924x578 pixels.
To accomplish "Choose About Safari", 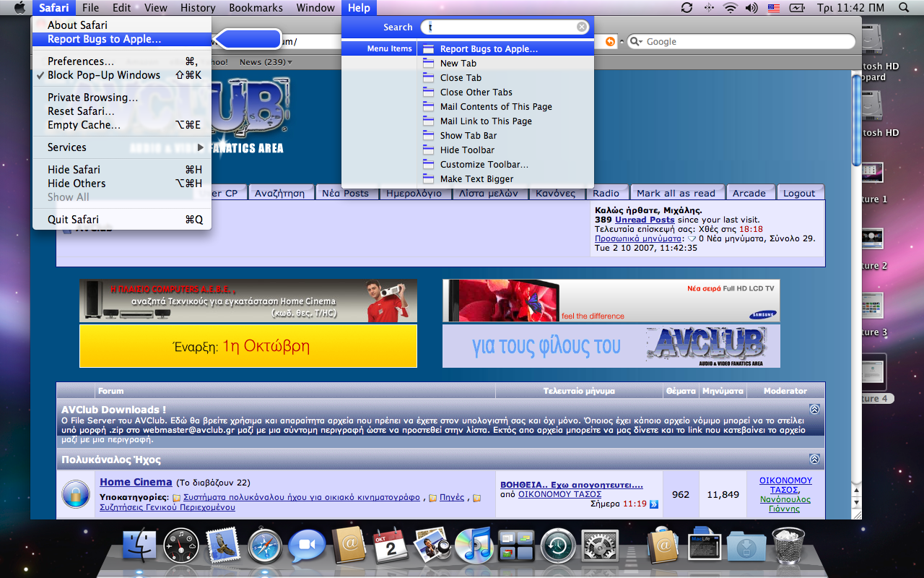I will point(122,25).
